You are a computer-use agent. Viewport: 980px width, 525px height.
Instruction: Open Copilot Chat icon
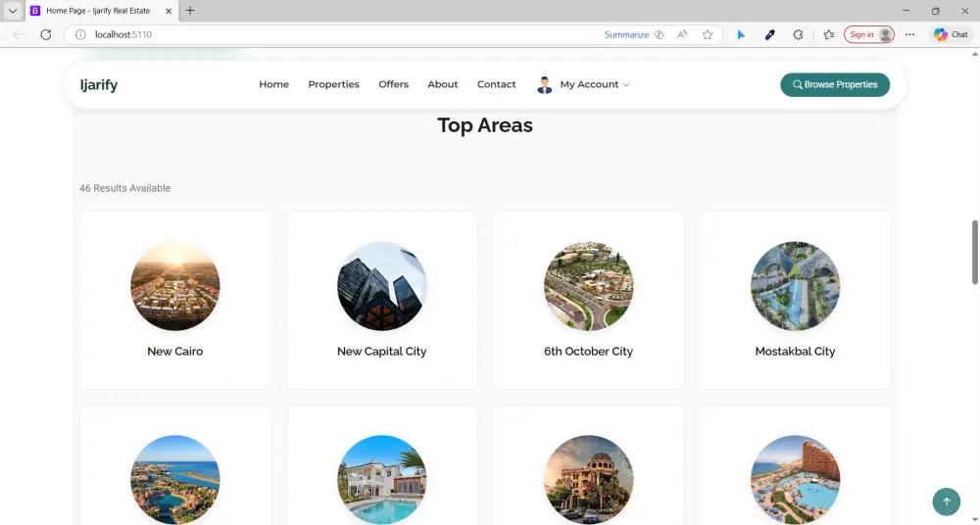[x=951, y=35]
